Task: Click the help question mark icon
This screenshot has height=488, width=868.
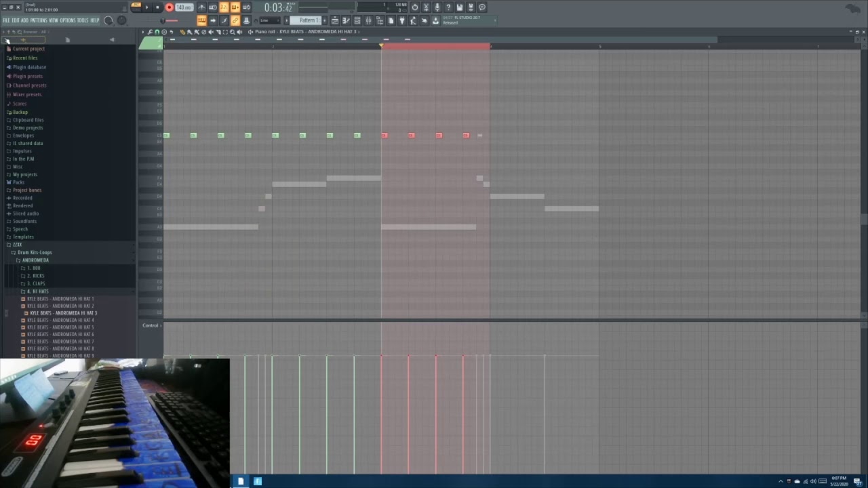Action: (x=448, y=7)
